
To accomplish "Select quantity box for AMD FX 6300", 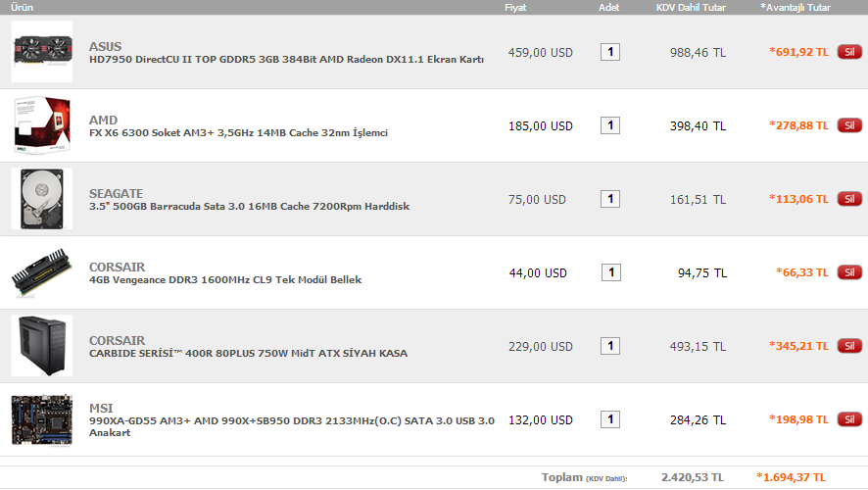I will tap(610, 125).
